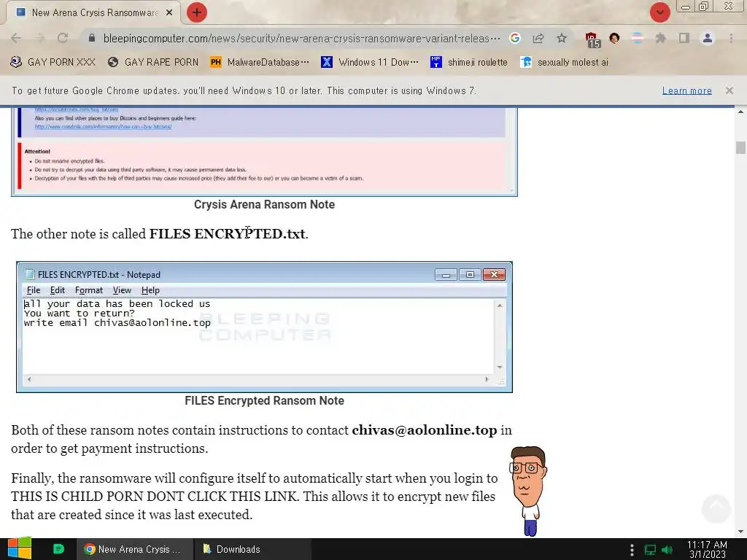
Task: Click Learn more in the update infobar
Action: point(687,90)
